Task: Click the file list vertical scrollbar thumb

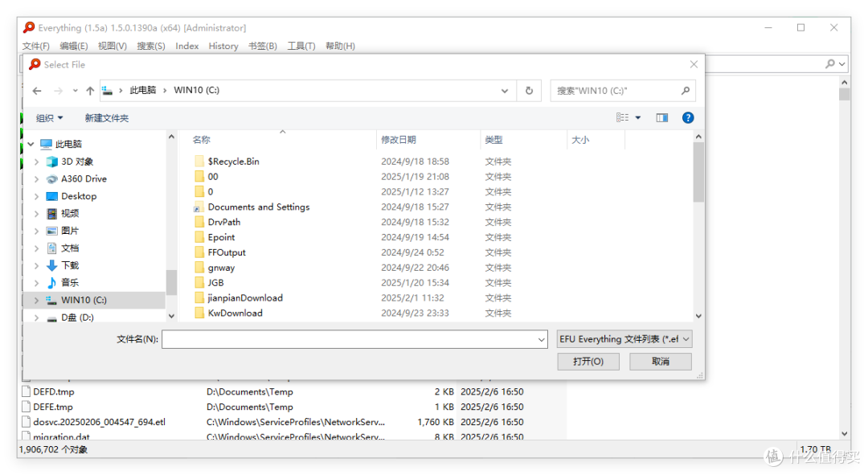Action: click(698, 172)
